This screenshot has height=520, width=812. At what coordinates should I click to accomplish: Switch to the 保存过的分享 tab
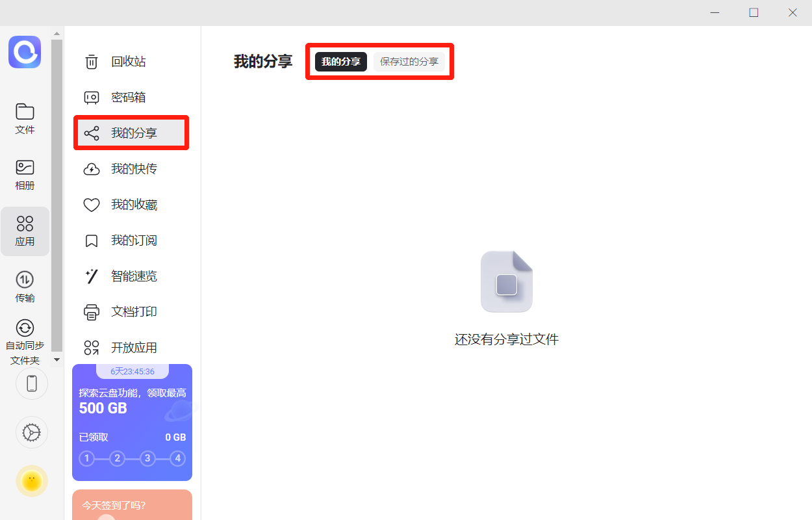[409, 62]
